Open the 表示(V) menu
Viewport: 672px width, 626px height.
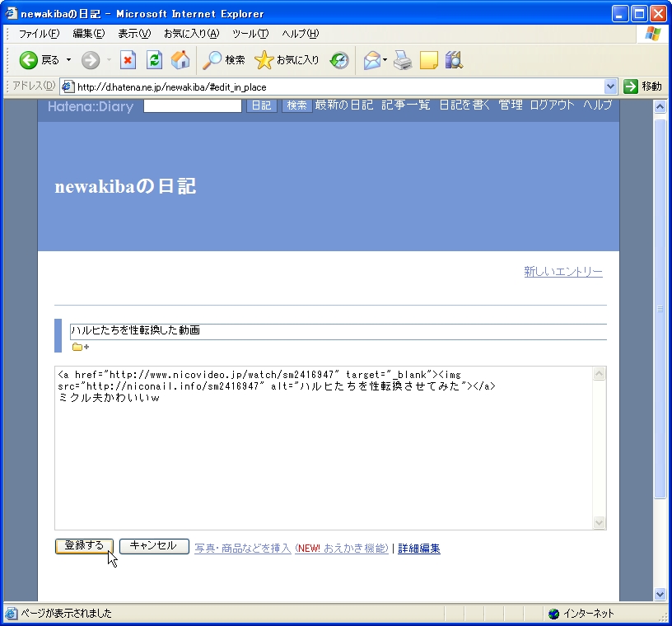pyautogui.click(x=134, y=34)
